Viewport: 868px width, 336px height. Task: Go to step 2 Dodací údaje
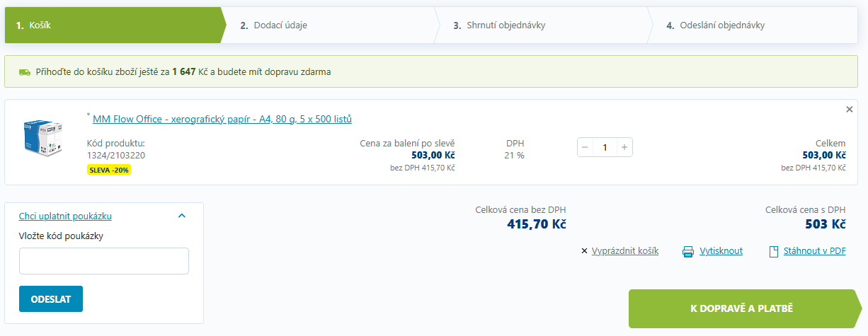coord(273,25)
